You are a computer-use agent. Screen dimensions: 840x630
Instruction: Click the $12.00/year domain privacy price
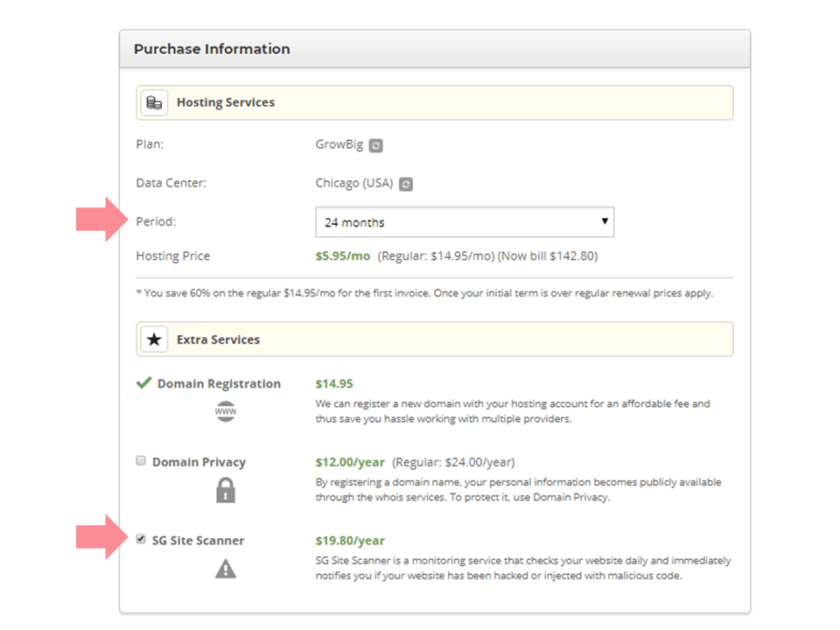point(350,462)
